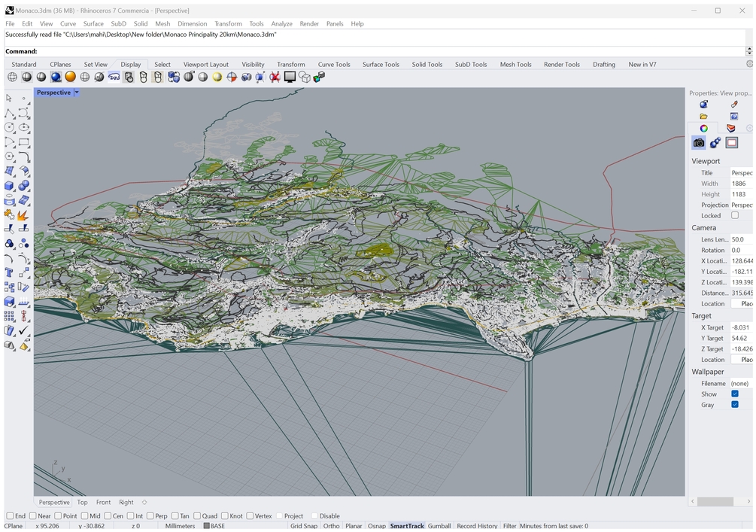Open the Analyze menu
Screen dimensions: 756x532
281,23
